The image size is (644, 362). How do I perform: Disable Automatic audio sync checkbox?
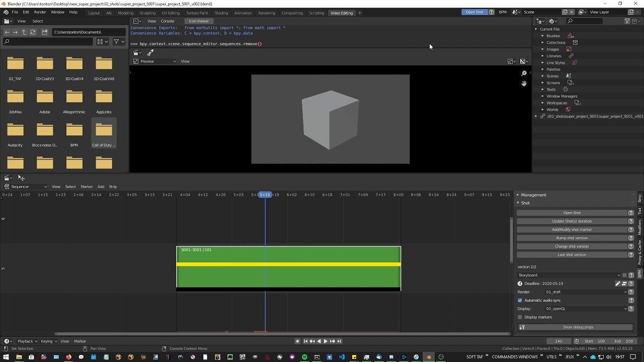coord(520,300)
